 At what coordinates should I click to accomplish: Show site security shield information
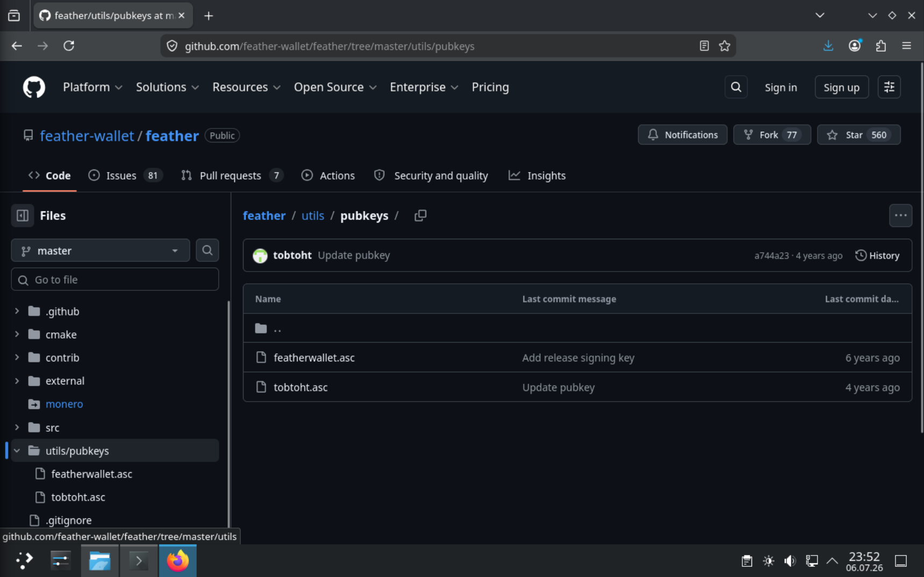click(172, 46)
